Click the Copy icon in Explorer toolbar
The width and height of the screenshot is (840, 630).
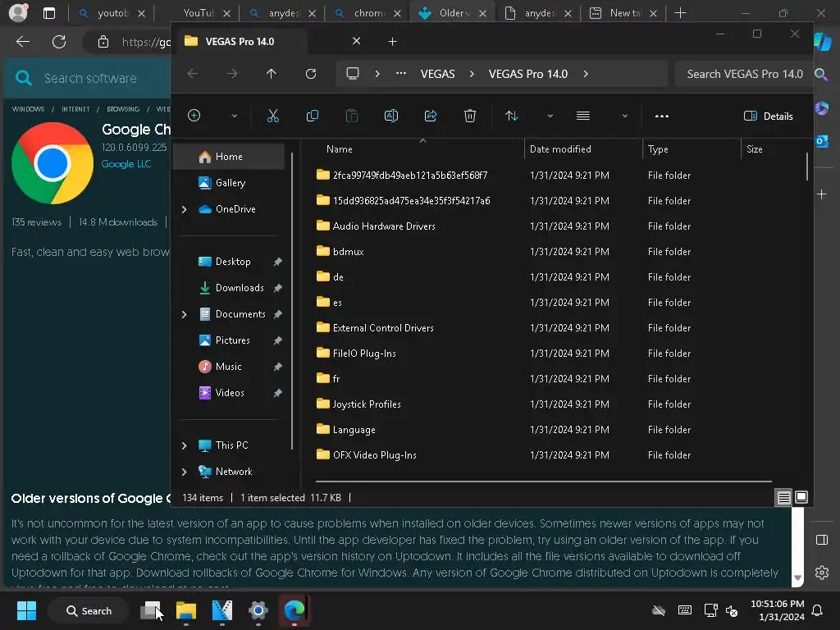[x=313, y=116]
